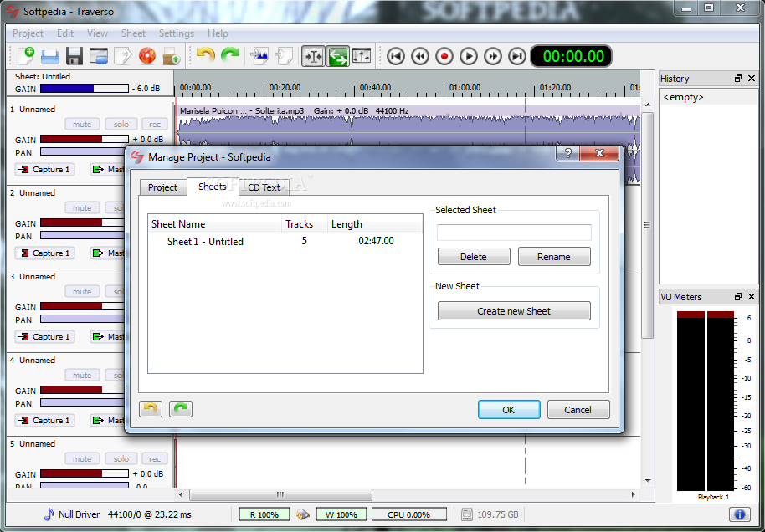Mute track 5 Unnamed
Screen dimensions: 765x532
[x=82, y=459]
